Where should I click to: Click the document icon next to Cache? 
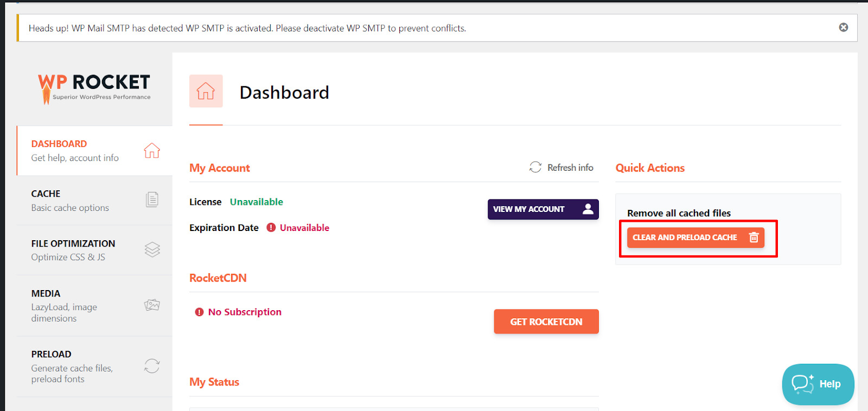coord(152,200)
